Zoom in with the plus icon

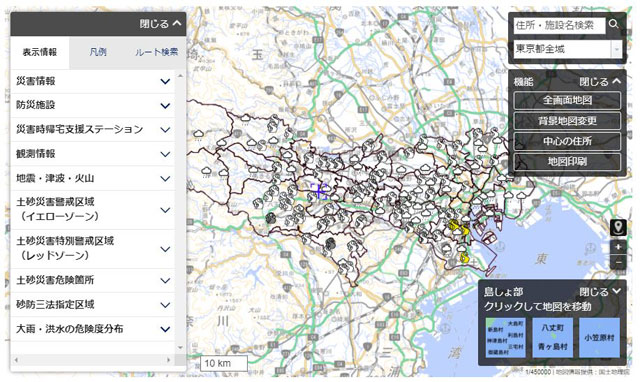[x=618, y=247]
